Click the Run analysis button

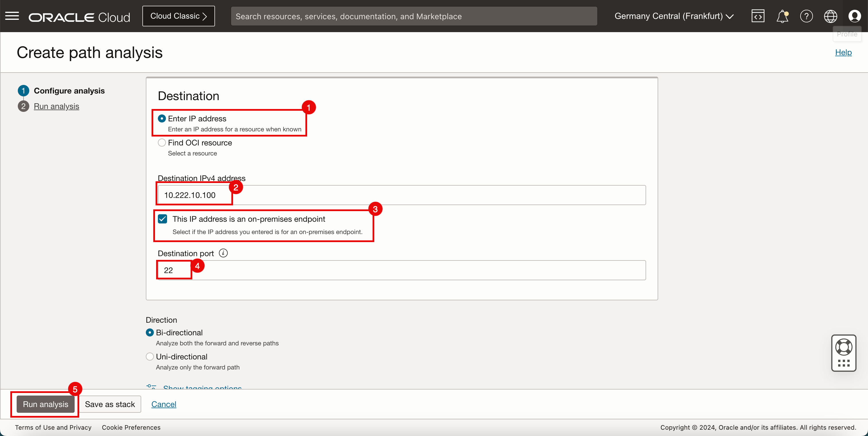point(45,404)
